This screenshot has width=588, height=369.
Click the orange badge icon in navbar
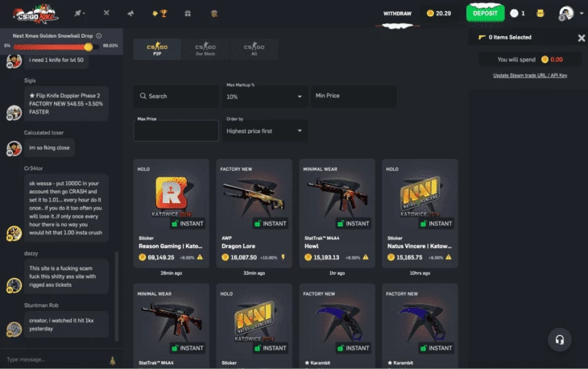pyautogui.click(x=214, y=14)
